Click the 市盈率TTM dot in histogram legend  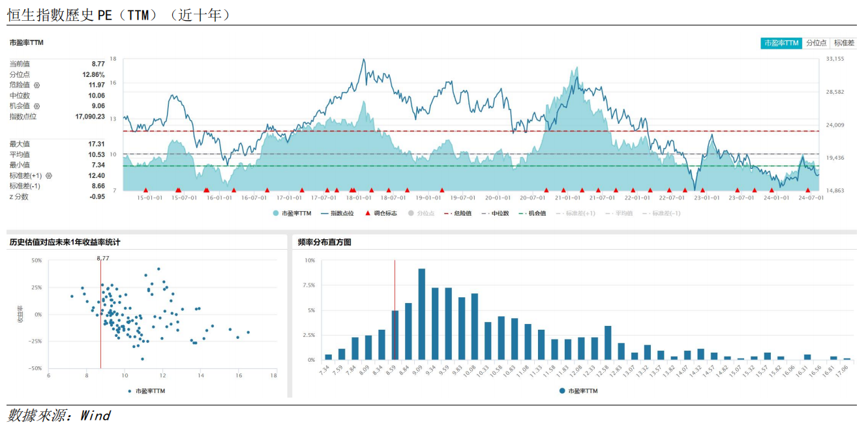[561, 390]
